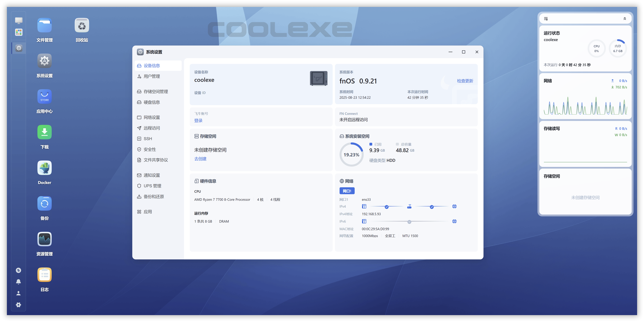Click the disabled IPv6 connection status node

409,221
